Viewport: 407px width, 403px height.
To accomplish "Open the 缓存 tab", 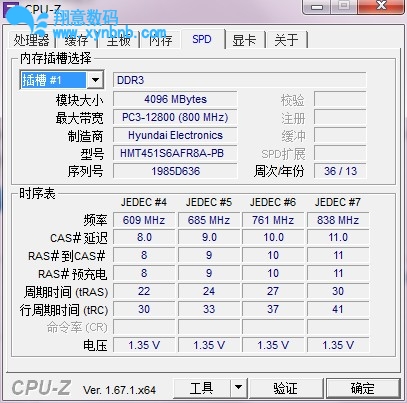I will [x=76, y=40].
